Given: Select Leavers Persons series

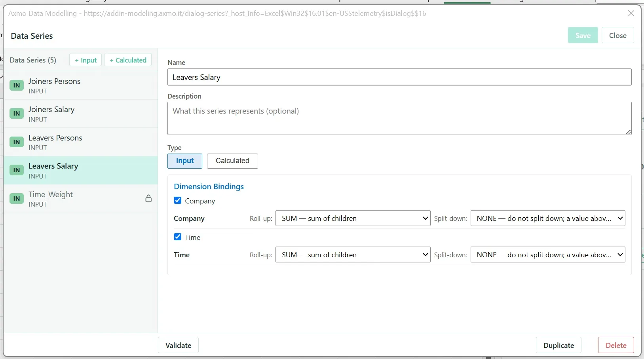Looking at the screenshot, I should 81,142.
